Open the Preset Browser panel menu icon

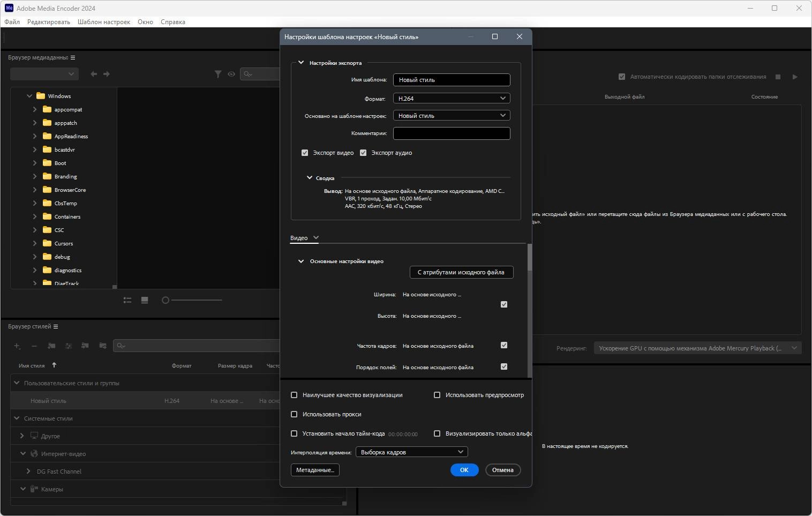tap(56, 326)
